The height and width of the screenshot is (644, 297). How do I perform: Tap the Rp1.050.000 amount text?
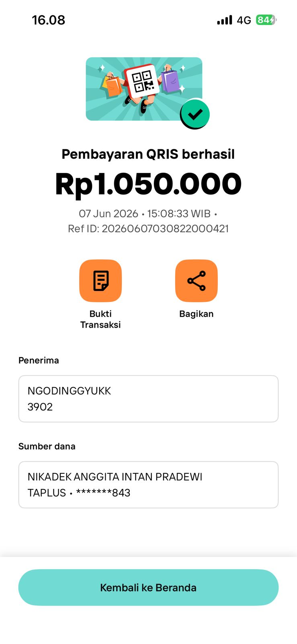[x=148, y=184]
